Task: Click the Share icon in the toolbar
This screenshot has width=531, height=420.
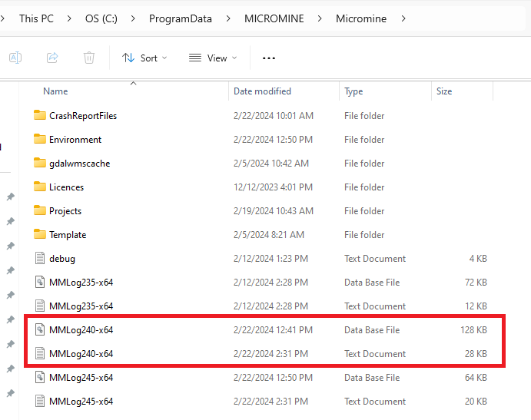Action: 53,58
